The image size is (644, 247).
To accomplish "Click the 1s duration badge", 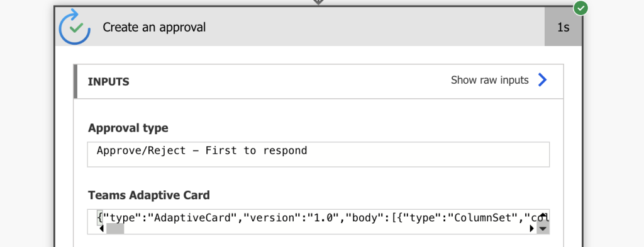I will (x=563, y=27).
